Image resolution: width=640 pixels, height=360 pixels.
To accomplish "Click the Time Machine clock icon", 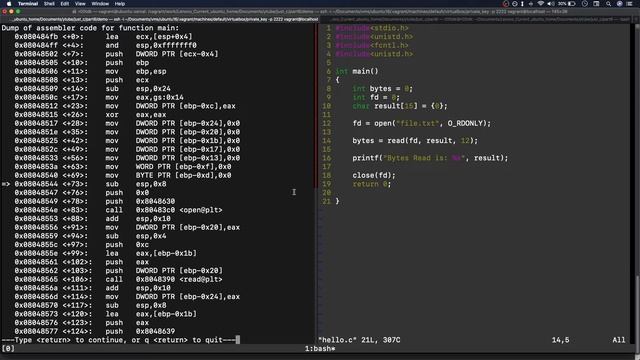I will 585,4.
